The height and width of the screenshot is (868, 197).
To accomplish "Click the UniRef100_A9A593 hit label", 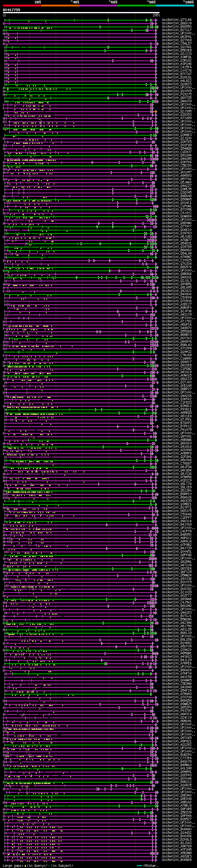I will tap(176, 176).
